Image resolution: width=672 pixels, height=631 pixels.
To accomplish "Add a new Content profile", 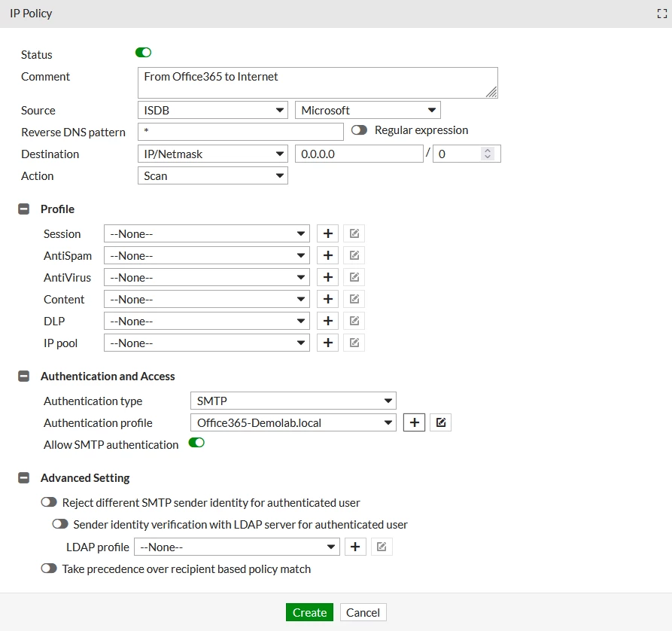I will coord(328,300).
